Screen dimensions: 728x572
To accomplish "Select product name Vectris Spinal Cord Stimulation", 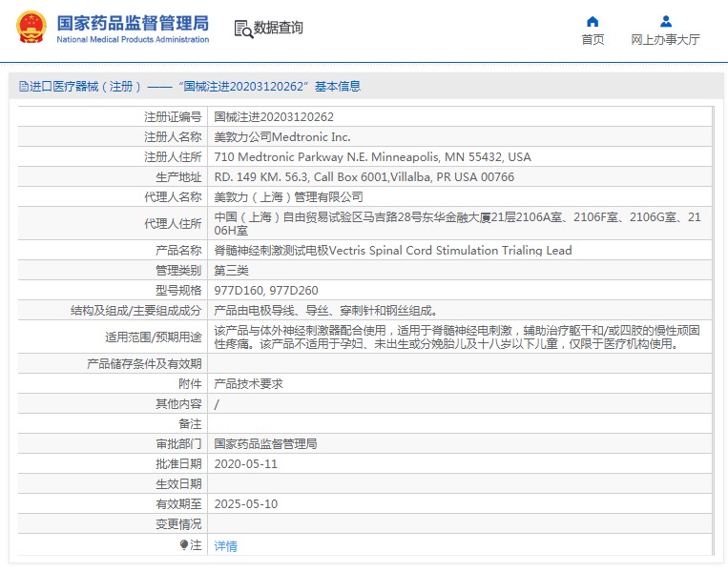I will click(x=393, y=250).
